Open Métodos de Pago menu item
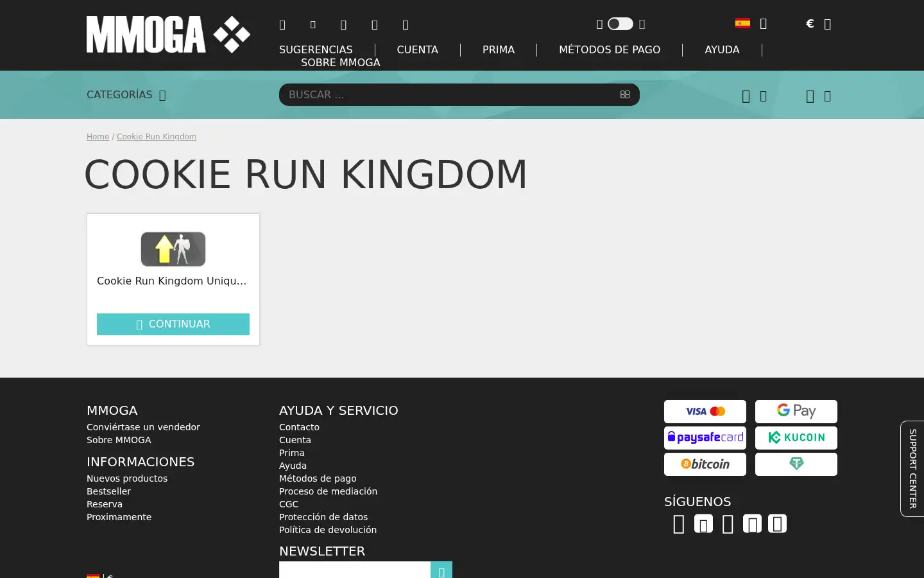 click(610, 49)
